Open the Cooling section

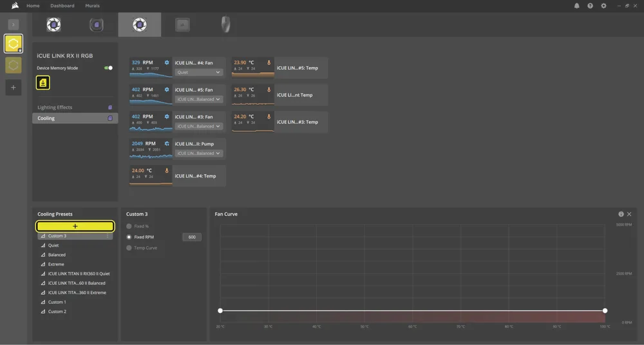75,118
